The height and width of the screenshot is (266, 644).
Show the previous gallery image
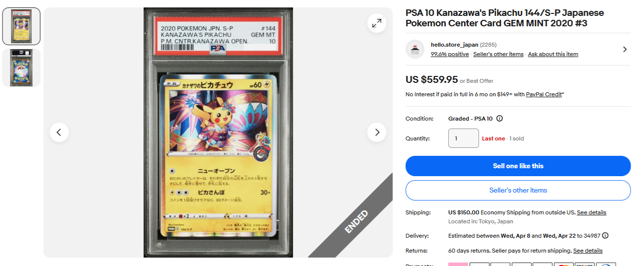59,132
